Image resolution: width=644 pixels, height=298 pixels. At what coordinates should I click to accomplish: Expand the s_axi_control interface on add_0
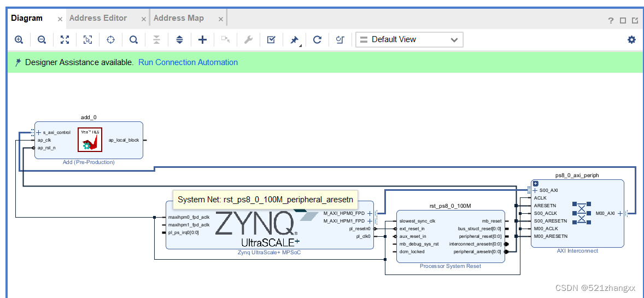pyautogui.click(x=39, y=132)
